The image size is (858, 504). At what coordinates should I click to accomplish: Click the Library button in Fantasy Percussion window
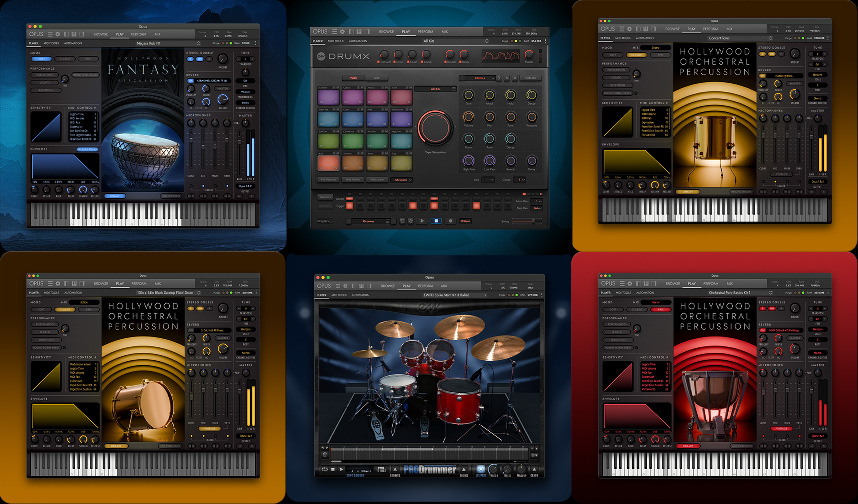coord(115,196)
